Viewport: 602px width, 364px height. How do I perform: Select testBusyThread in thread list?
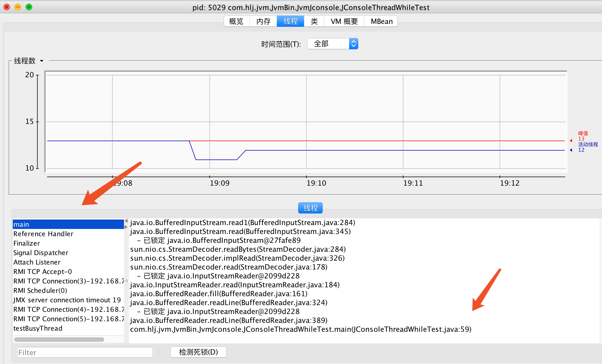click(x=38, y=328)
